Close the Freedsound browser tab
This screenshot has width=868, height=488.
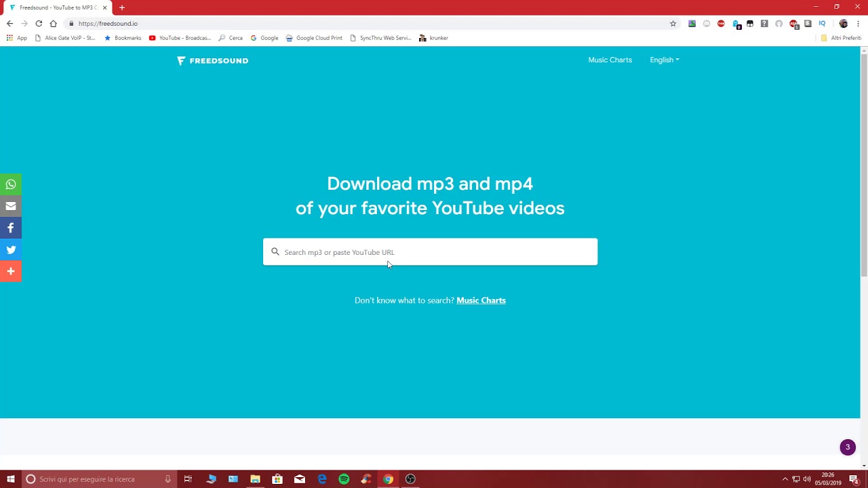click(105, 7)
